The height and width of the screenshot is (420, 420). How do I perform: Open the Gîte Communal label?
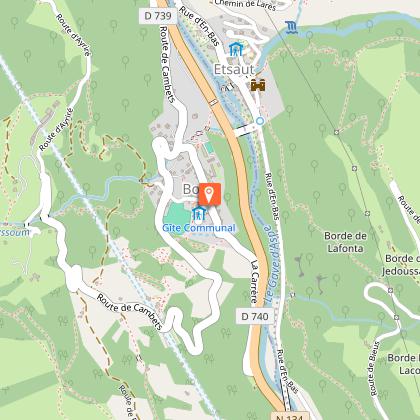tap(199, 228)
